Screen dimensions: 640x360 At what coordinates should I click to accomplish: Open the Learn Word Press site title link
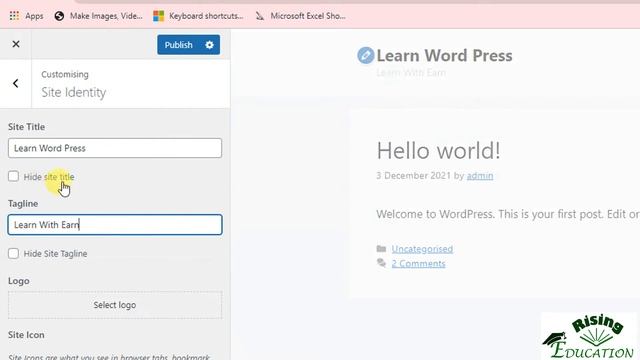tap(444, 56)
